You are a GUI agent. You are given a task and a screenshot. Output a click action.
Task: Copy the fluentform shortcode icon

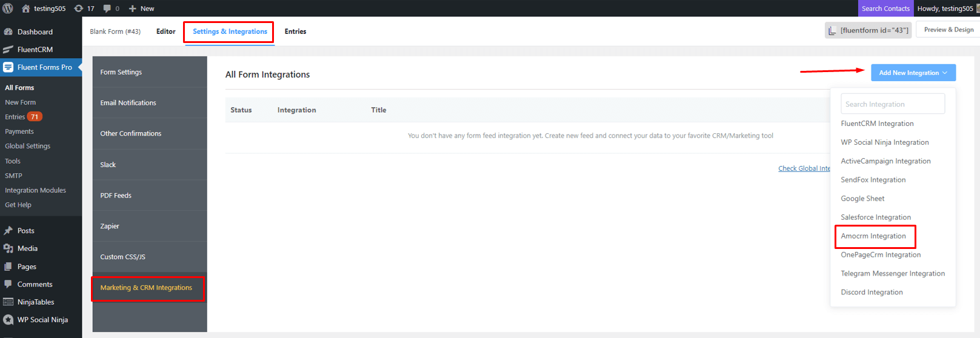click(x=833, y=30)
